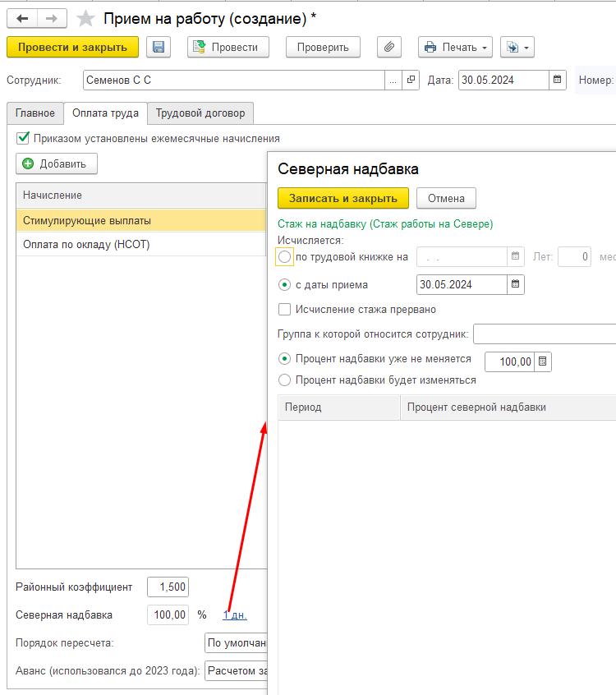Open calendar for hire date field
616x695 pixels.
pos(516,285)
